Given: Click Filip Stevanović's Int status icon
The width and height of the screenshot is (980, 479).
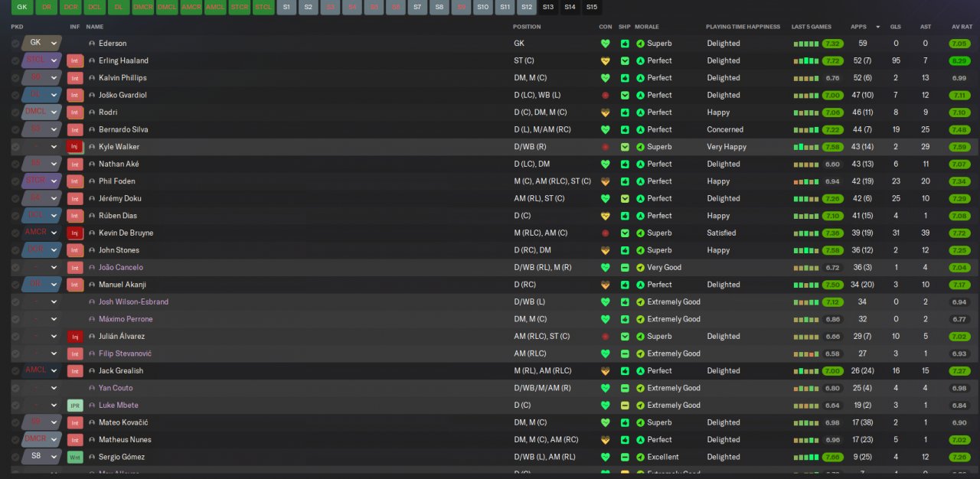Looking at the screenshot, I should tap(75, 354).
